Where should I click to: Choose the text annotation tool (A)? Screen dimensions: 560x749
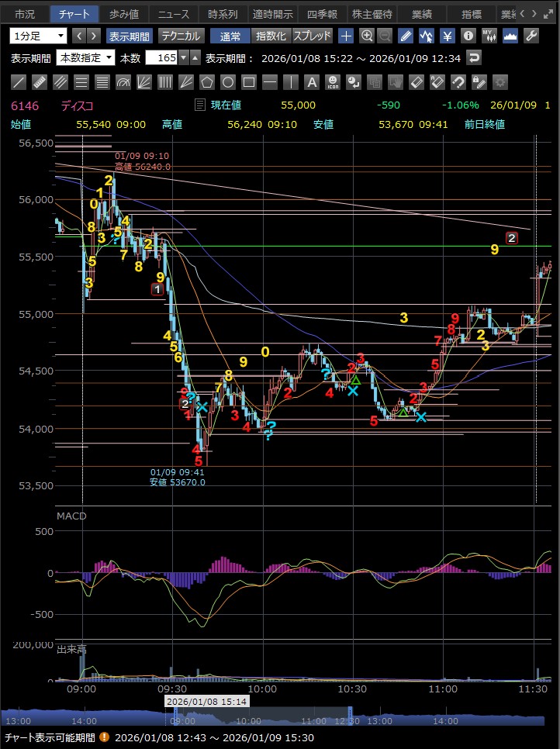311,82
